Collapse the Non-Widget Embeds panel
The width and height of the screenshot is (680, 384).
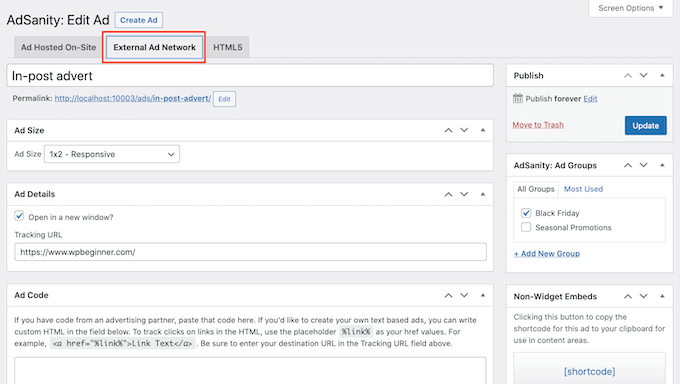662,296
